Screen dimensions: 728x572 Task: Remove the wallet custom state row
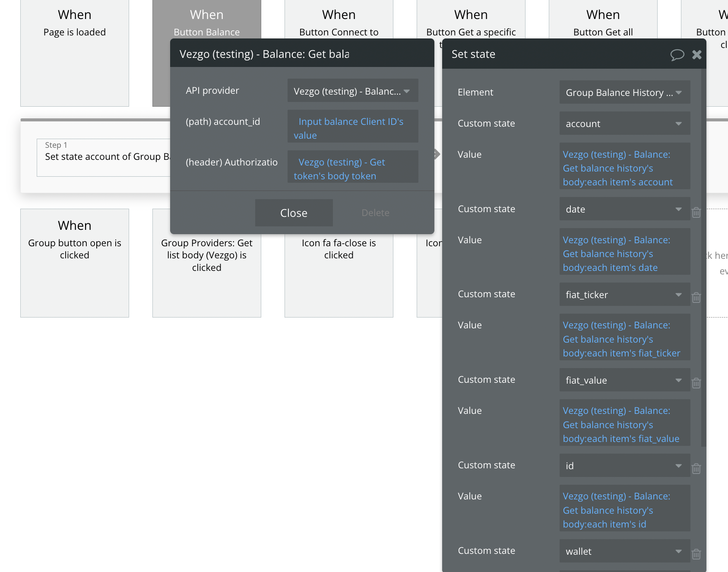coord(696,554)
